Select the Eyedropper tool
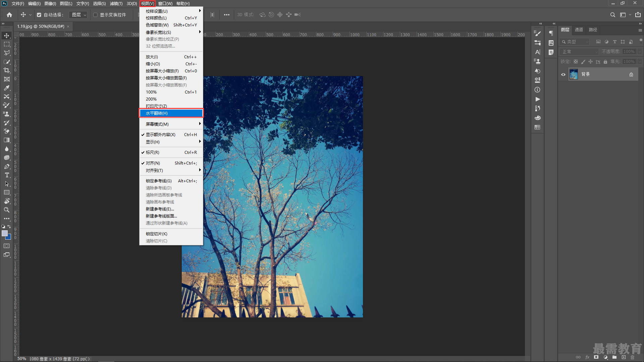 (7, 88)
